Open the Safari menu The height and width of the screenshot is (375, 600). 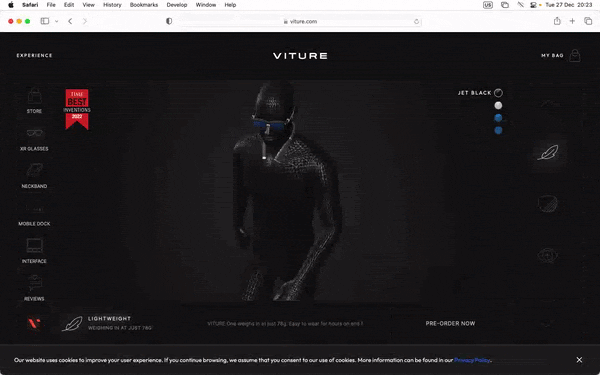tap(30, 5)
